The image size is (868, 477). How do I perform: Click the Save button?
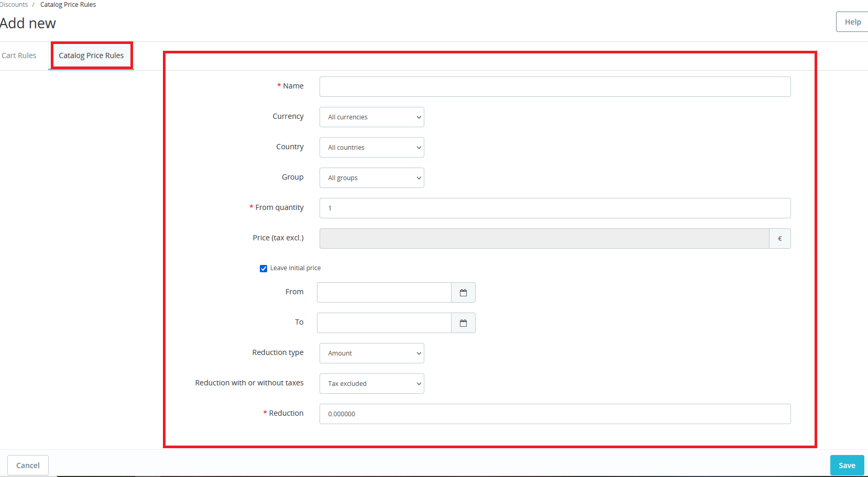point(847,465)
